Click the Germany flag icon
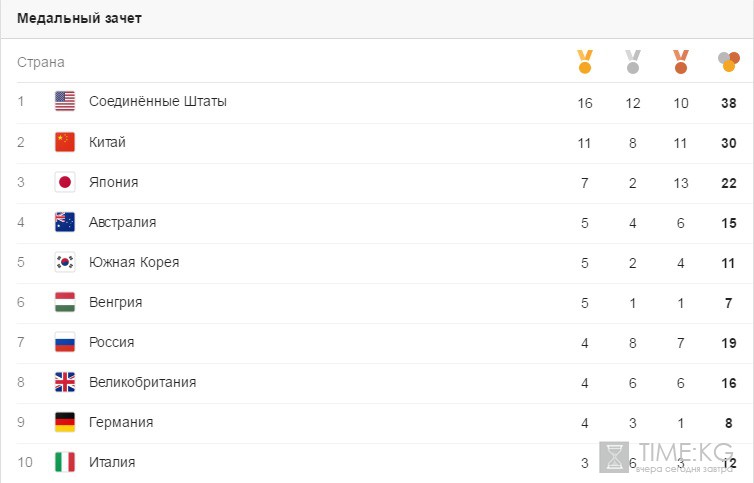The image size is (754, 483). coord(65,422)
